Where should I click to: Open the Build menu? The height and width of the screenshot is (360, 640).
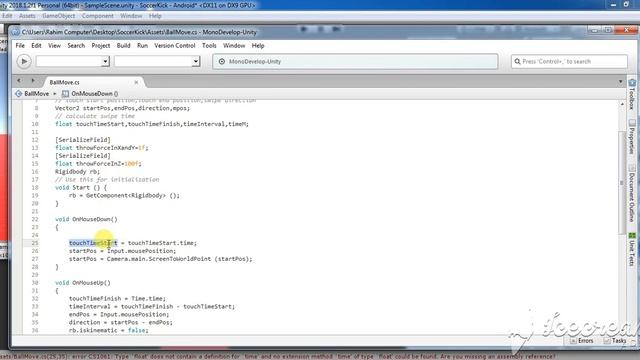click(123, 46)
